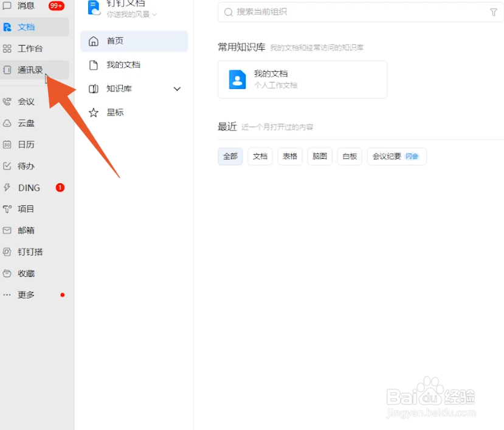Screen dimensions: 504x430
Task: Select the 会议纪要 filter tab
Action: (x=396, y=157)
